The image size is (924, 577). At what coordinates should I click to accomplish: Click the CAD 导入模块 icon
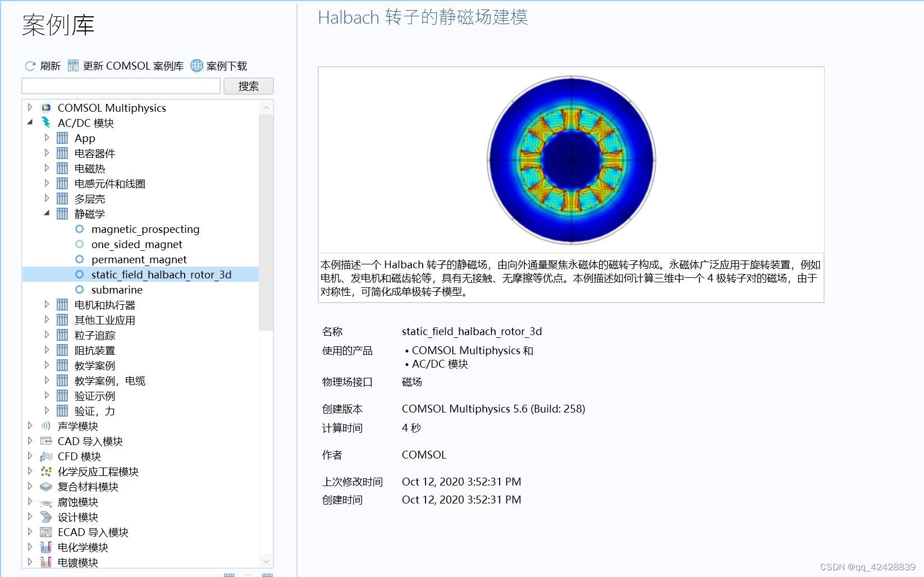coord(46,441)
